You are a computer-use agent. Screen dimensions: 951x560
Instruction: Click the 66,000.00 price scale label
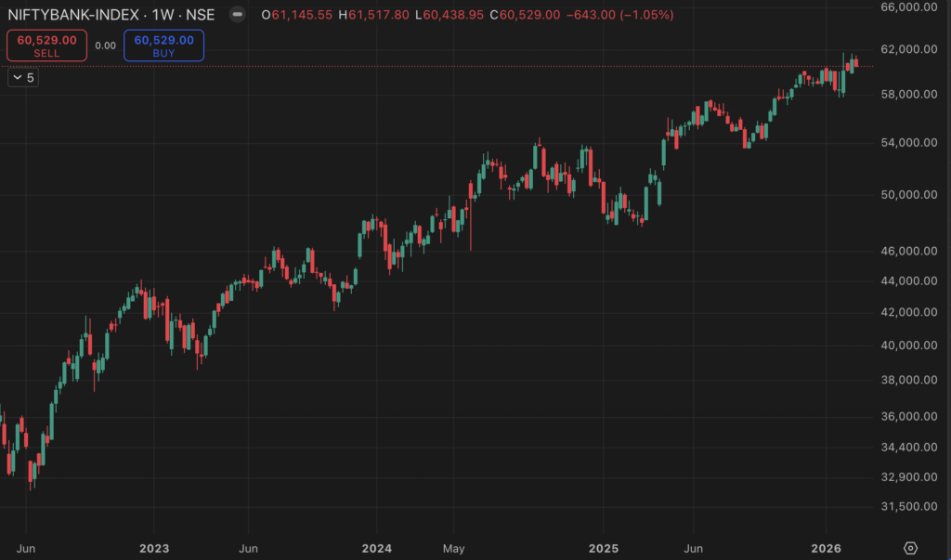coord(905,7)
